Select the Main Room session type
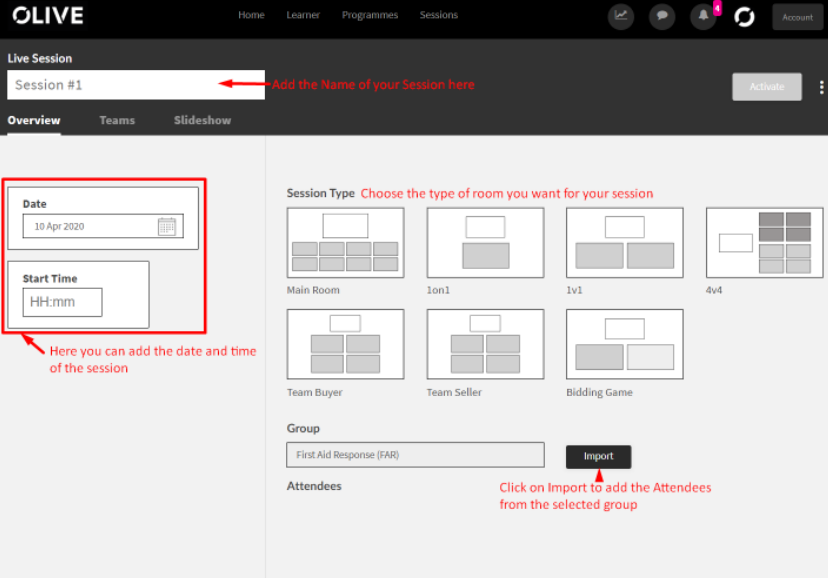The width and height of the screenshot is (828, 578). click(345, 242)
